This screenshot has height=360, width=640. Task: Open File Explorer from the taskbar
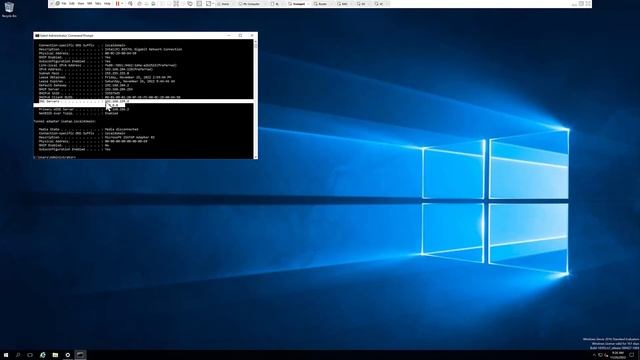pos(55,355)
